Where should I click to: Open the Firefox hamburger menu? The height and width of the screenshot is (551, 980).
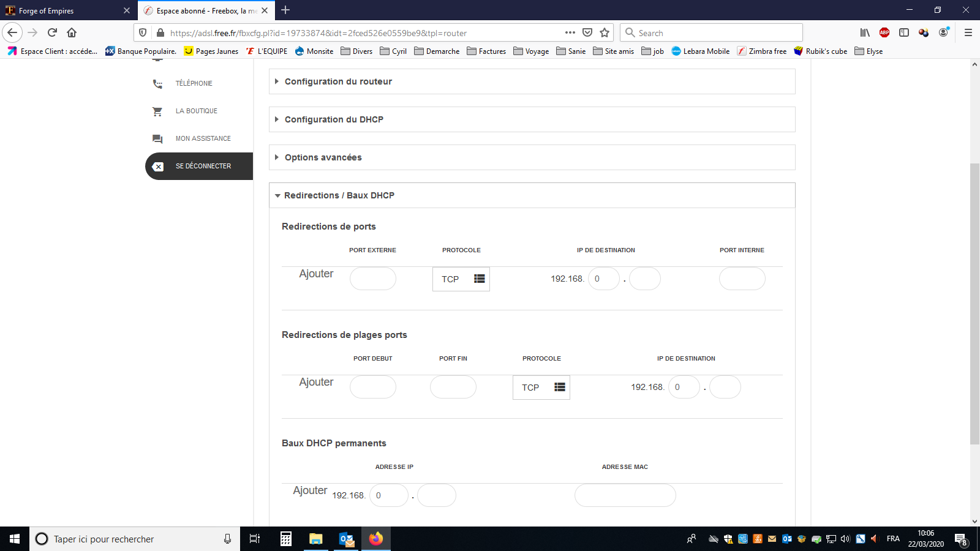[x=968, y=32]
